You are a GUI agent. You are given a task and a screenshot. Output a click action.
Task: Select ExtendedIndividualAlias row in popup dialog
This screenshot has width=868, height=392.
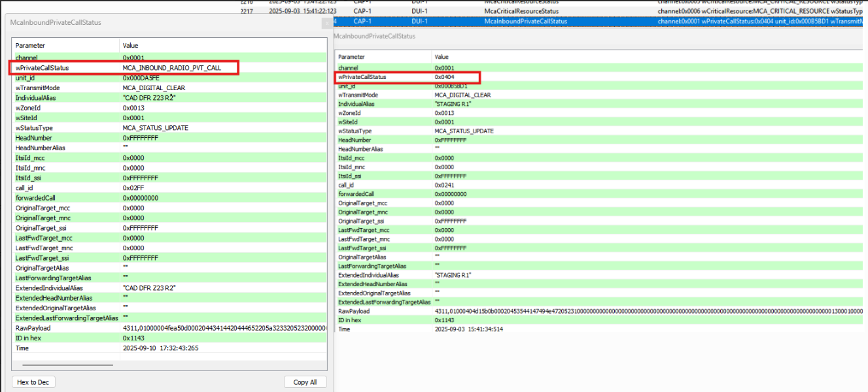(169, 288)
